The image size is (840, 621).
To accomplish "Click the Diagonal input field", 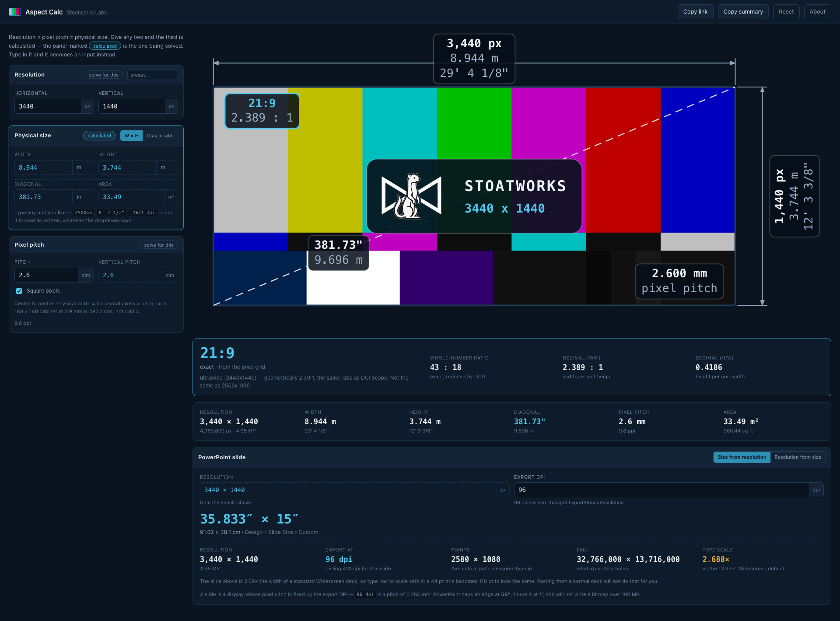I will pyautogui.click(x=43, y=197).
